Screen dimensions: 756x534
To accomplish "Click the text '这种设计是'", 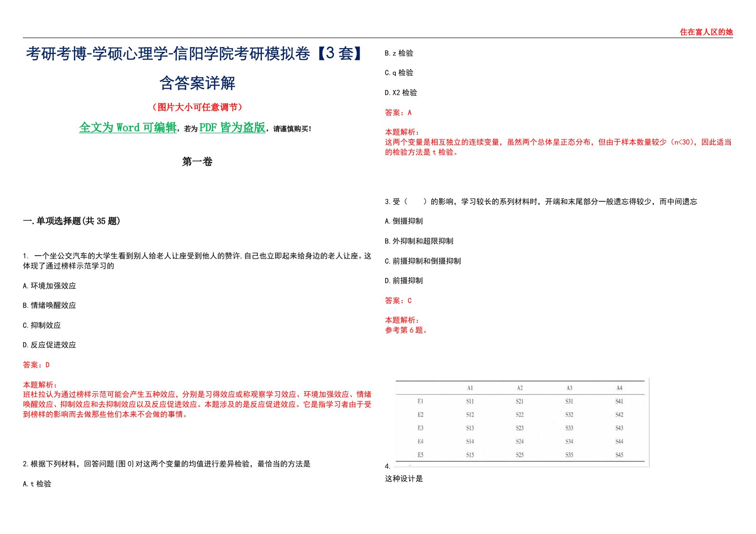I will click(404, 479).
